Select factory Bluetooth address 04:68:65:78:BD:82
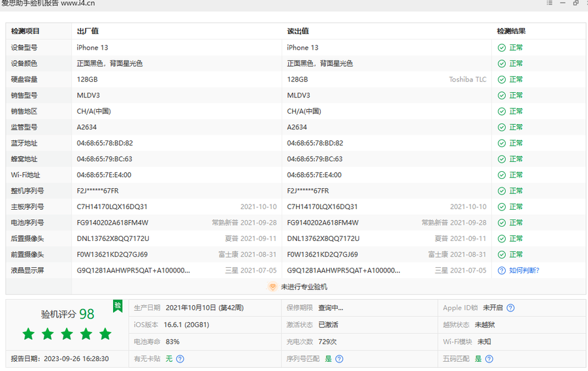588x371 pixels. pos(105,143)
